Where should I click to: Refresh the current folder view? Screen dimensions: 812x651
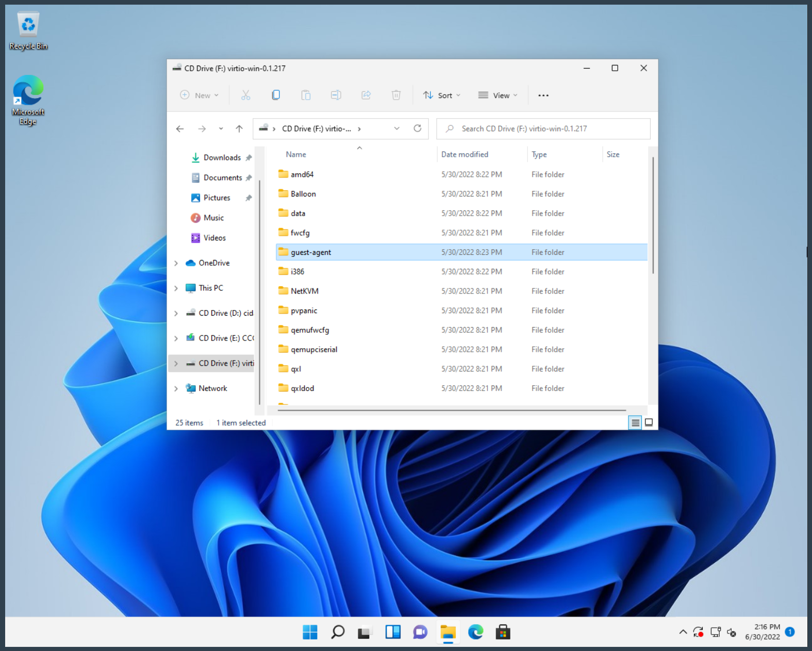(x=418, y=128)
